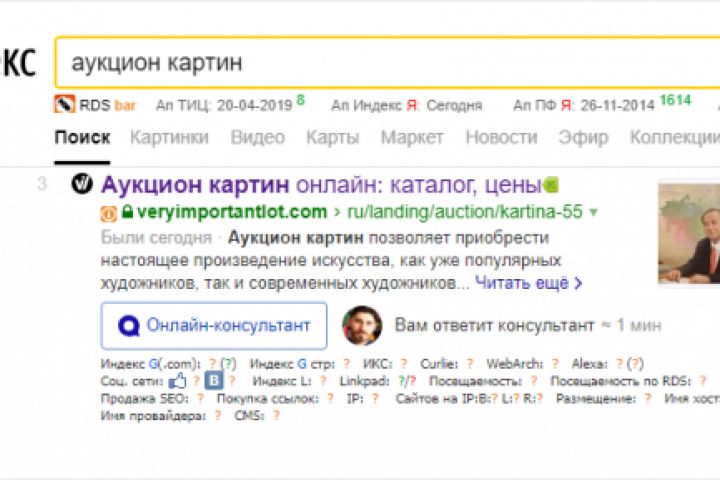Click the Alexa parameter
This screenshot has height=480, width=720.
(608, 364)
